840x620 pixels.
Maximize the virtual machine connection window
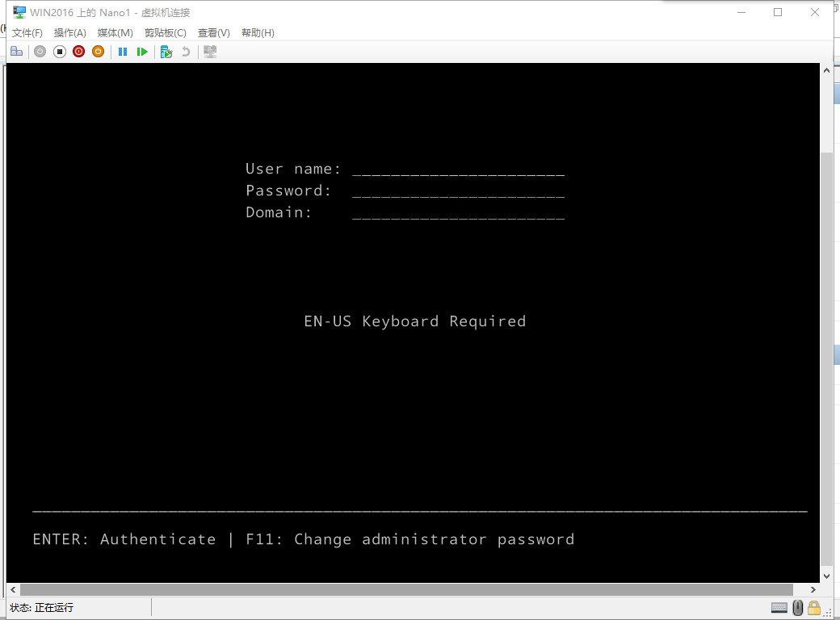[x=778, y=12]
